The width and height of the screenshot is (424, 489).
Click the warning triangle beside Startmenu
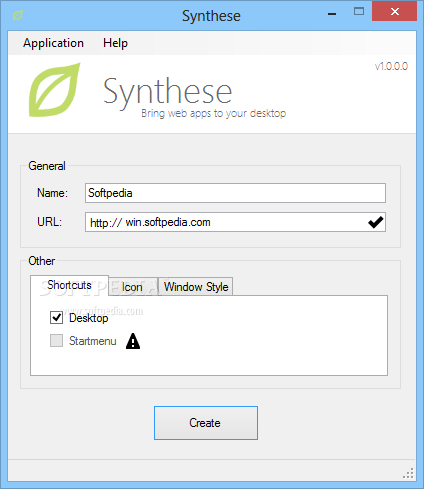[x=133, y=341]
